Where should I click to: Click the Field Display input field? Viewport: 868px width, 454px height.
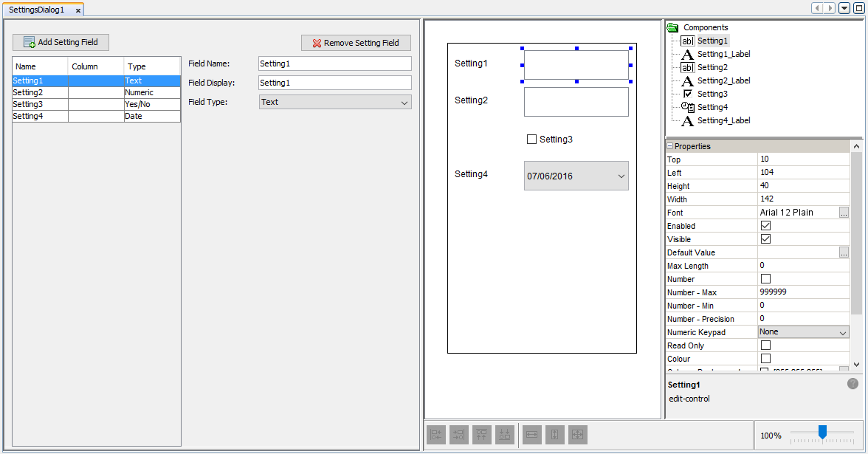coord(334,83)
